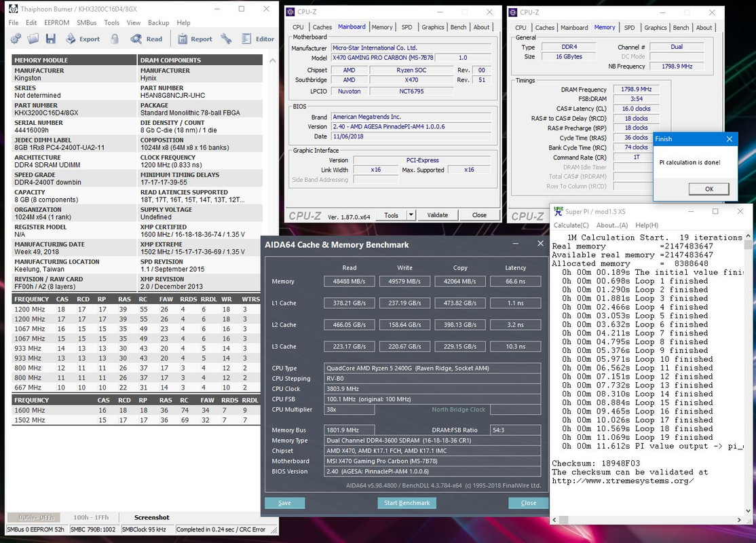Switch to Bench tab in CPU-Z Mainboard window

point(459,27)
